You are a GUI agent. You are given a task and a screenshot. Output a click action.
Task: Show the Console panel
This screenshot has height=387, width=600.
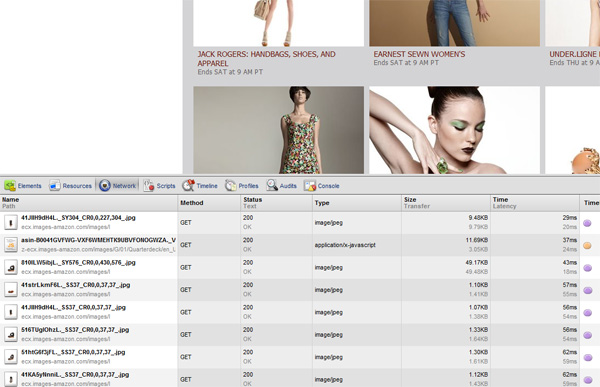pos(322,186)
